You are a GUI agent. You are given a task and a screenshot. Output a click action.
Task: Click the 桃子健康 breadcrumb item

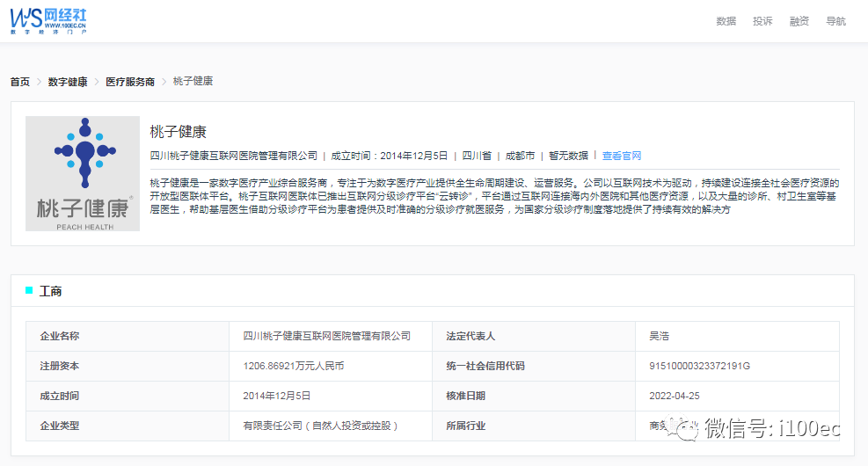coord(193,82)
